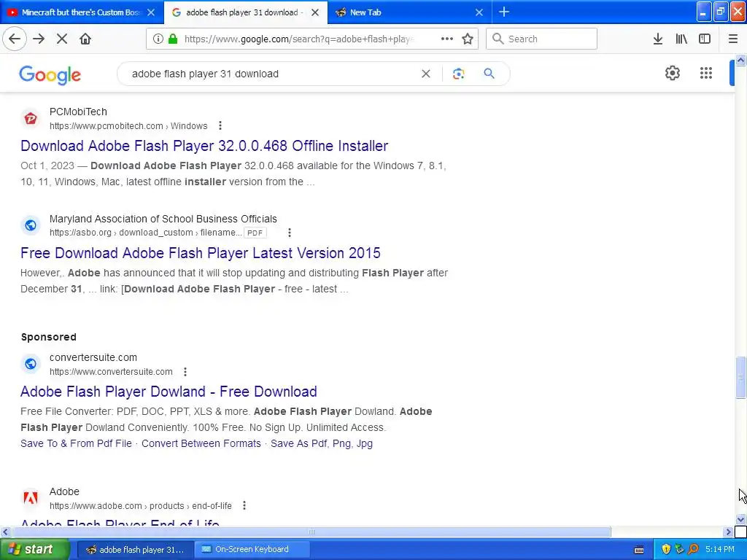Open Google quick settings gear
This screenshot has width=747, height=560.
tap(672, 73)
